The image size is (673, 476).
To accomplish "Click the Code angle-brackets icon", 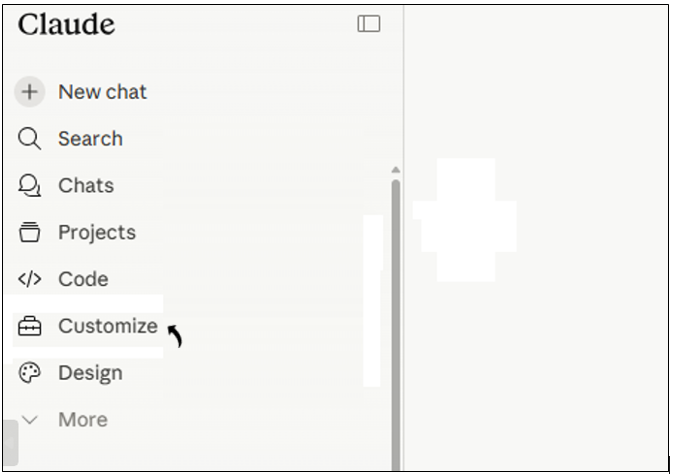I will click(30, 279).
